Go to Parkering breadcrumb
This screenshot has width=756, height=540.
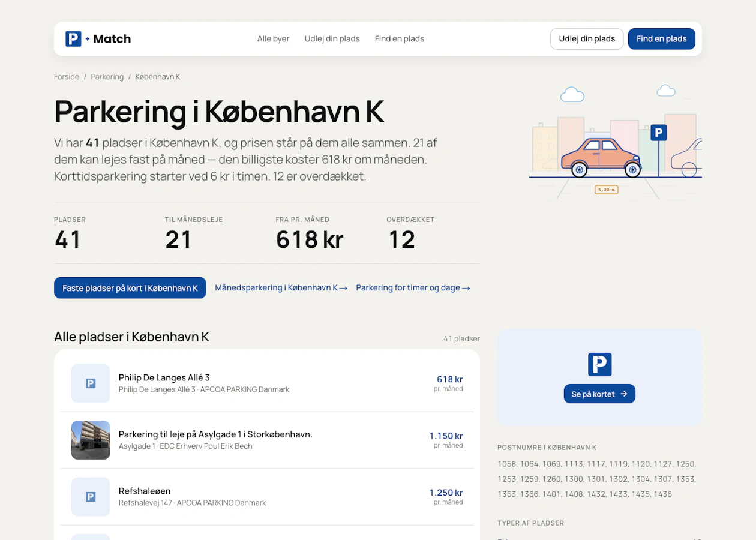107,77
